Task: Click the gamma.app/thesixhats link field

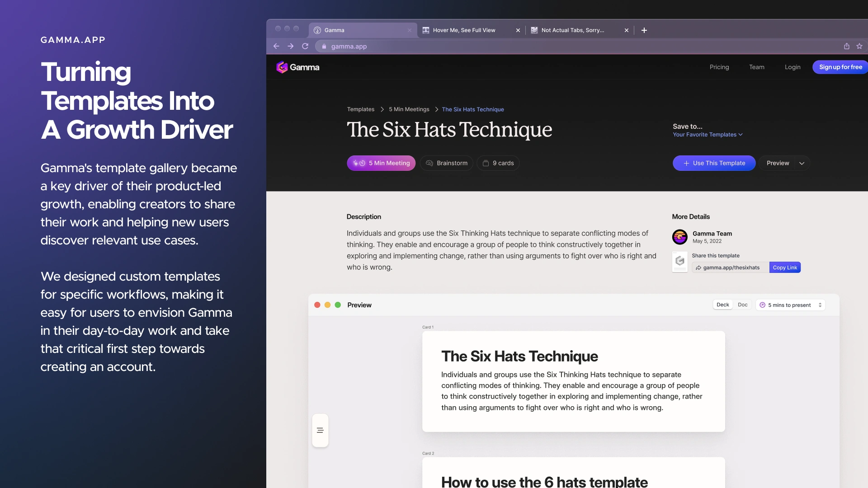Action: point(731,267)
